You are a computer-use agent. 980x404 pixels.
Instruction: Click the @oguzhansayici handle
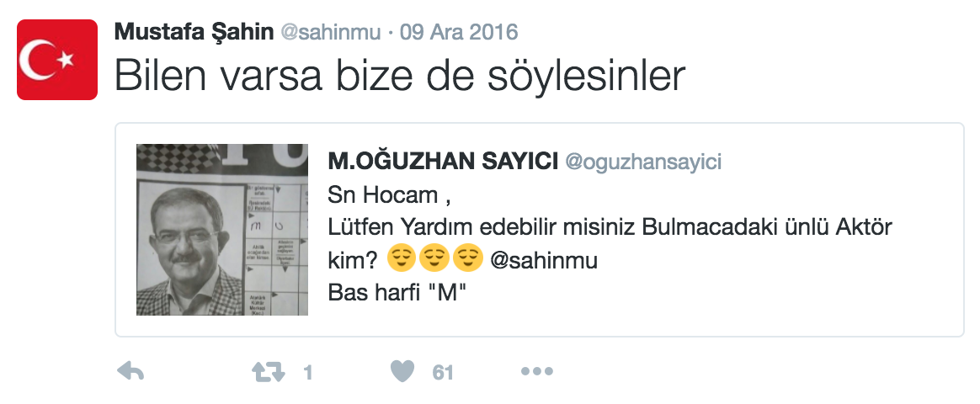tap(643, 162)
